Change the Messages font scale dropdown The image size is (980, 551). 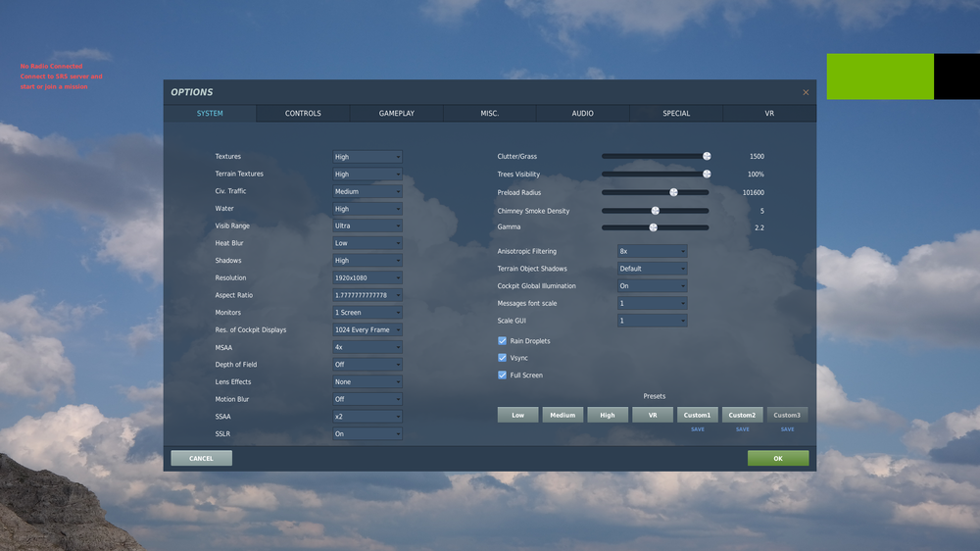pyautogui.click(x=652, y=303)
